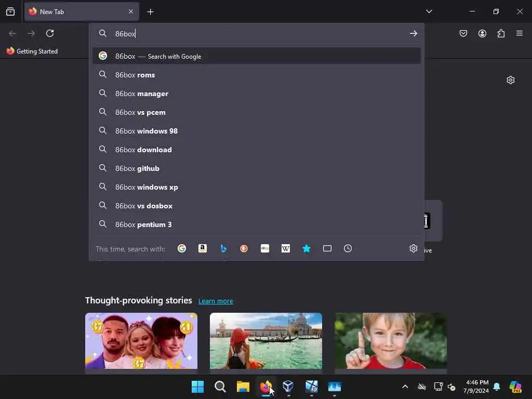Viewport: 532px width, 399px height.
Task: Open new tab page personalize gear
Action: coord(510,80)
